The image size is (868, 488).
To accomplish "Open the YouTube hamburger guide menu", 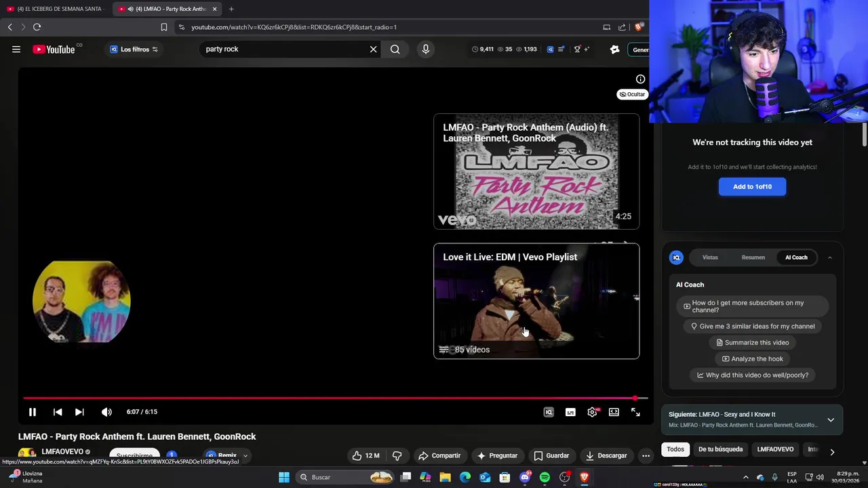I will 16,49.
